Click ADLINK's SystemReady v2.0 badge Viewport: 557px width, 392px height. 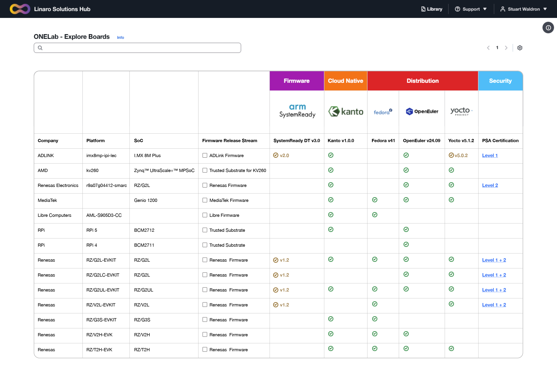pyautogui.click(x=281, y=155)
